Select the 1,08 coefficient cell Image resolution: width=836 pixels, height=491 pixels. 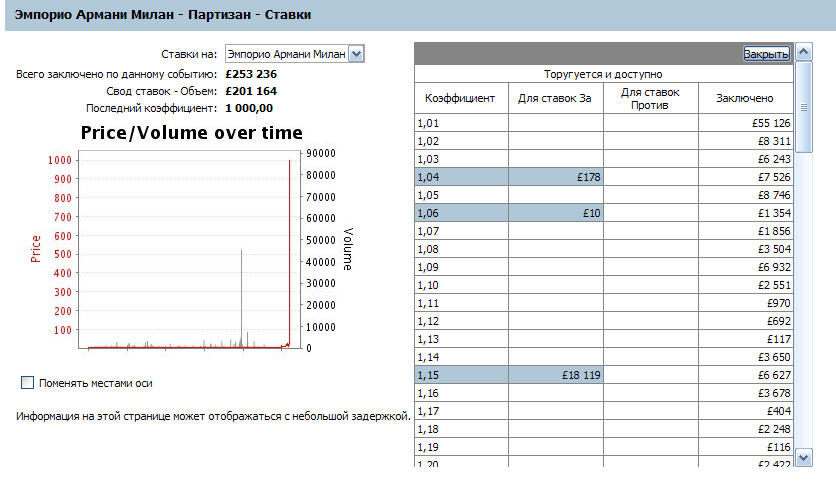coord(461,249)
